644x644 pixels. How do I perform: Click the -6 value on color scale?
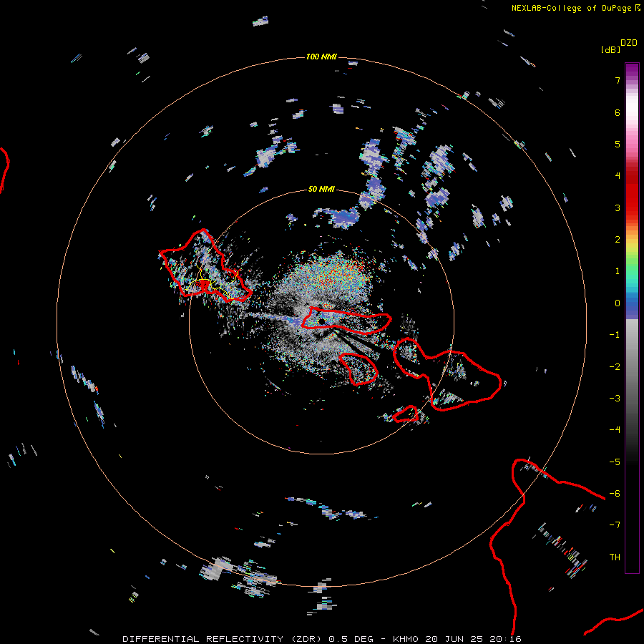pyautogui.click(x=615, y=494)
